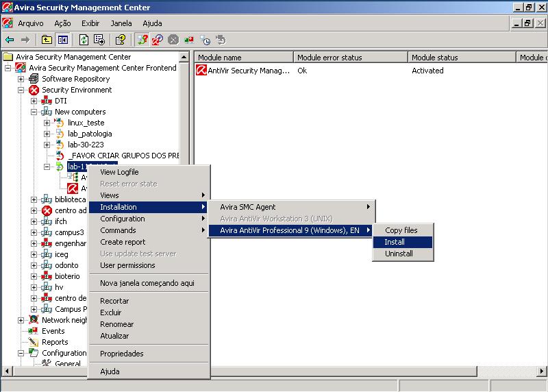Click the linux_teste computer icon

coord(60,123)
